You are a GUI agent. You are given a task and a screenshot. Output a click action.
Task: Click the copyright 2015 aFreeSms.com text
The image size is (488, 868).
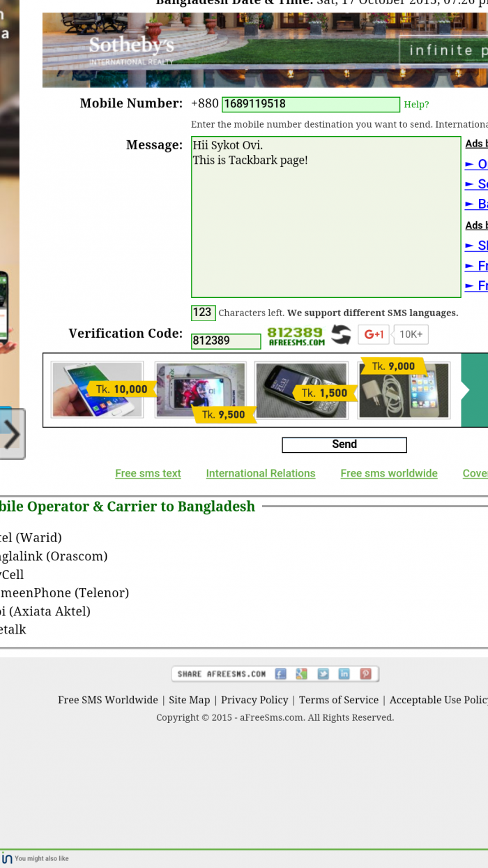(x=275, y=717)
